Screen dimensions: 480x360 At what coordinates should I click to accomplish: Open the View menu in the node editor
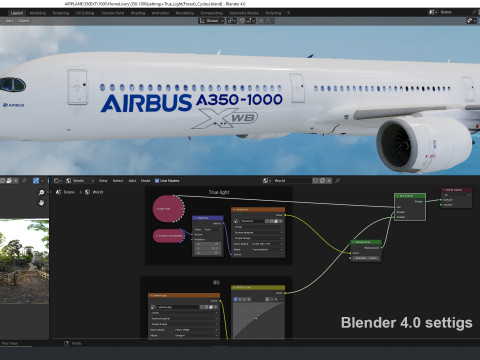(x=103, y=181)
